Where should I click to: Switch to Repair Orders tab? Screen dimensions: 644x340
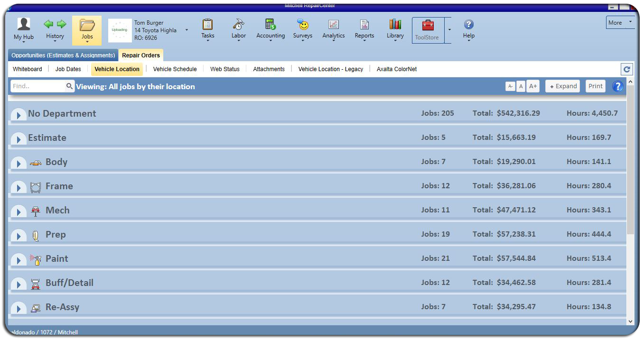pyautogui.click(x=141, y=55)
